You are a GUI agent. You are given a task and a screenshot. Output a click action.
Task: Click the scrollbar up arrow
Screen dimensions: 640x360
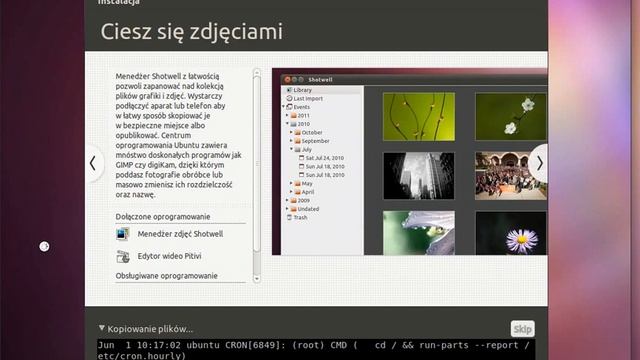[257, 73]
